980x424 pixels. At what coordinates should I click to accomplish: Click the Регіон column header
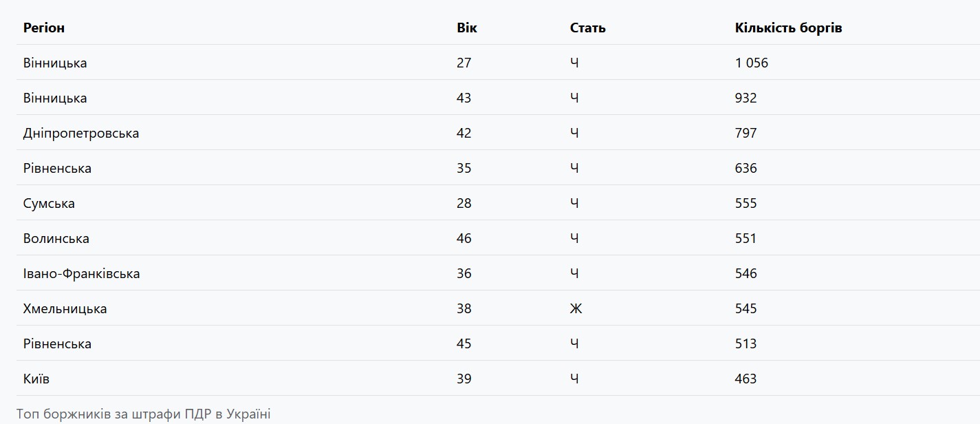tap(44, 28)
